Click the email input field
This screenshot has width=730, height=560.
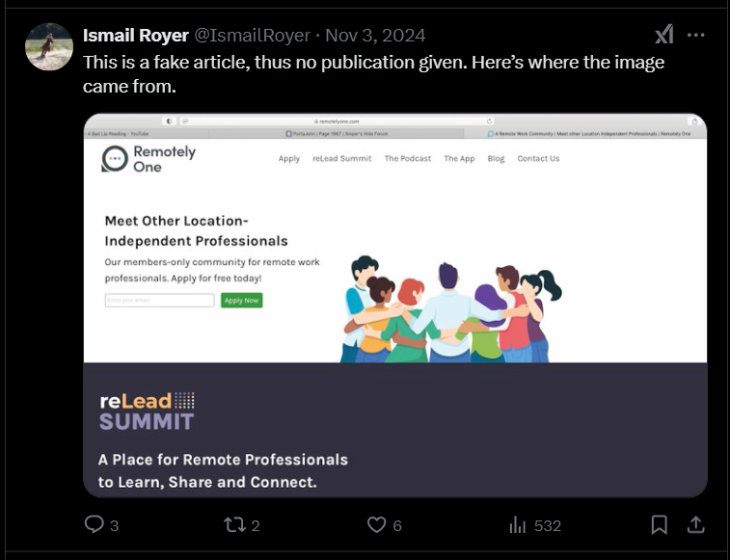159,301
